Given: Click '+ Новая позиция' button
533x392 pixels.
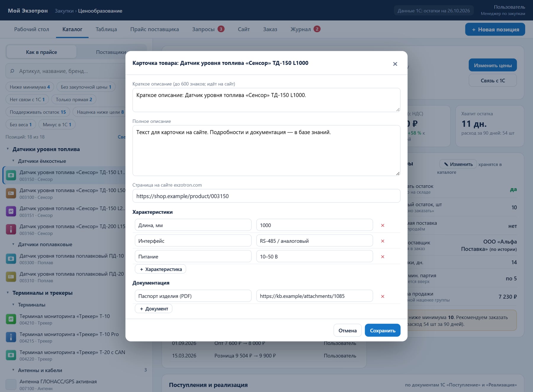Looking at the screenshot, I should click(x=495, y=29).
